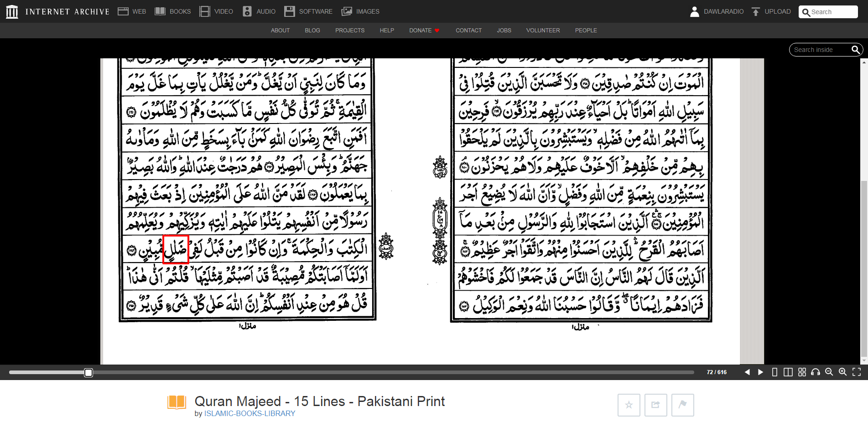Open the VOLUNTEER menu item
The image size is (868, 427).
[x=543, y=31]
